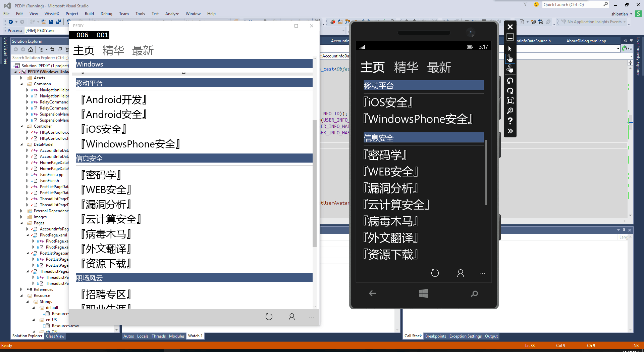Click green Go button in editor bar
Viewport: 644px width, 352px height.
(x=627, y=48)
